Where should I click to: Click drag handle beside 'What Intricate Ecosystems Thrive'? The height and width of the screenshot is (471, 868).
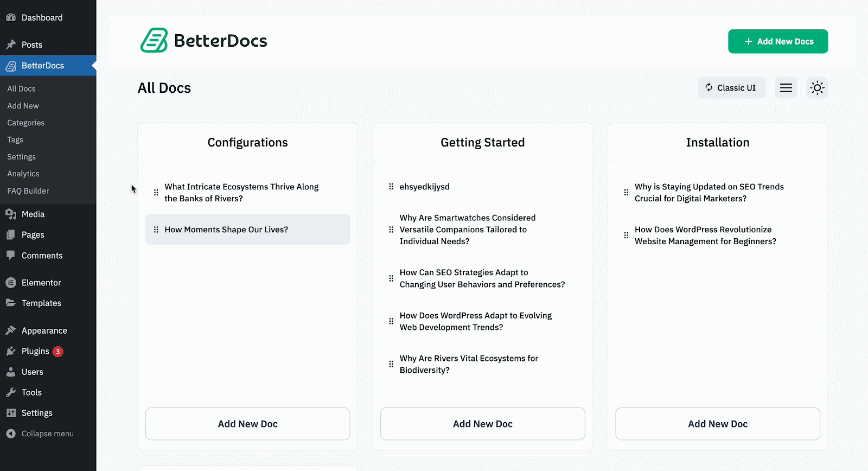click(156, 193)
